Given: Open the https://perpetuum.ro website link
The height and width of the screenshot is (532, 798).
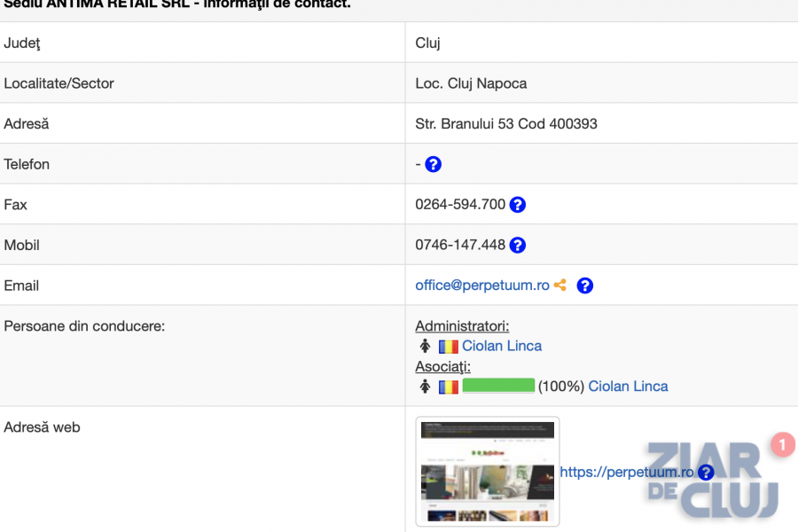Looking at the screenshot, I should (627, 472).
